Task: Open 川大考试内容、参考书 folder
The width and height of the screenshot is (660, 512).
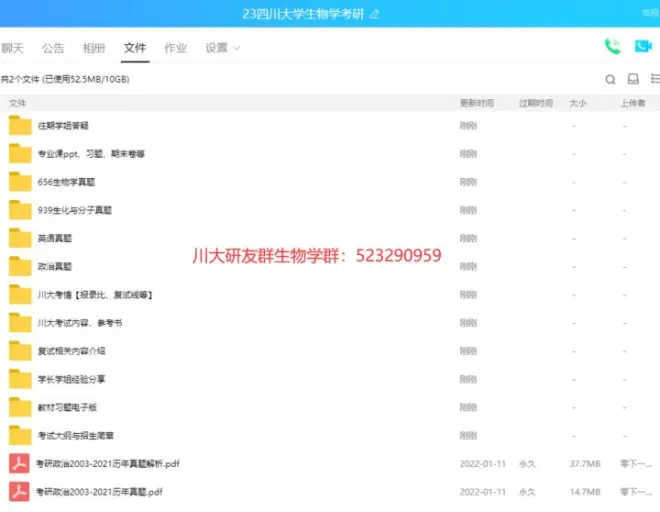Action: pyautogui.click(x=80, y=323)
